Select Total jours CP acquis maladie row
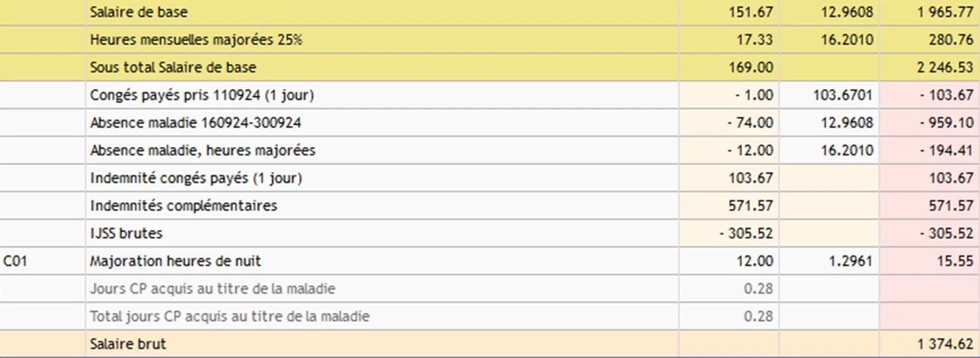The height and width of the screenshot is (358, 980). [229, 316]
